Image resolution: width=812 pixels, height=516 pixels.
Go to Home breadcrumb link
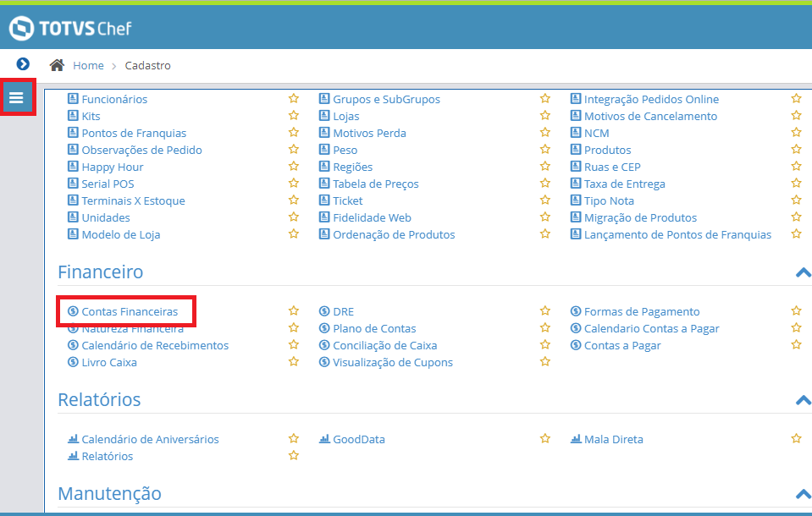[88, 66]
